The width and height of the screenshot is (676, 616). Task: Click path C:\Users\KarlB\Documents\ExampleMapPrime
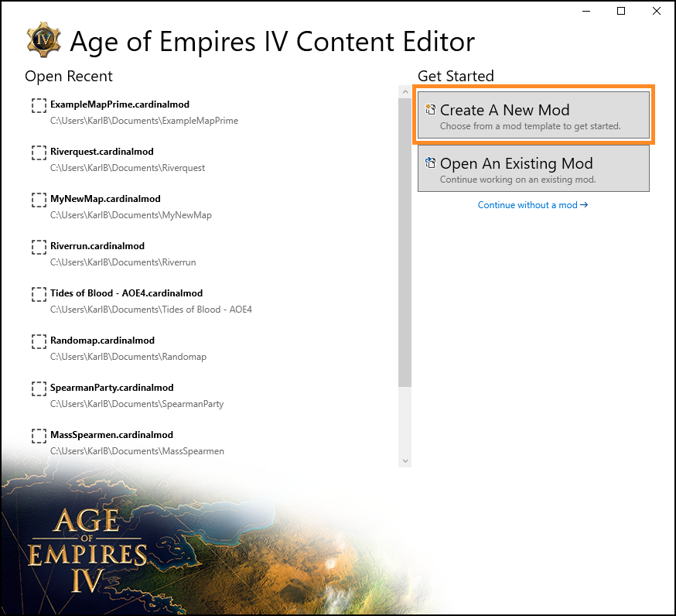coord(144,121)
